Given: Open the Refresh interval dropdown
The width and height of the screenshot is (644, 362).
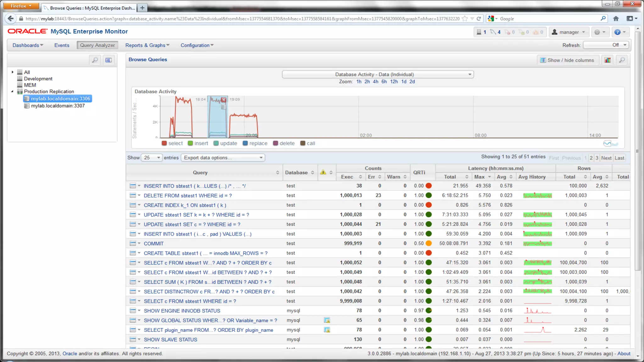Looking at the screenshot, I should tap(606, 45).
